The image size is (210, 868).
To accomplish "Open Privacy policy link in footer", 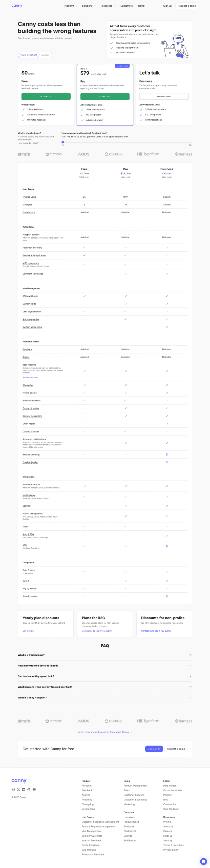I will coord(171,850).
